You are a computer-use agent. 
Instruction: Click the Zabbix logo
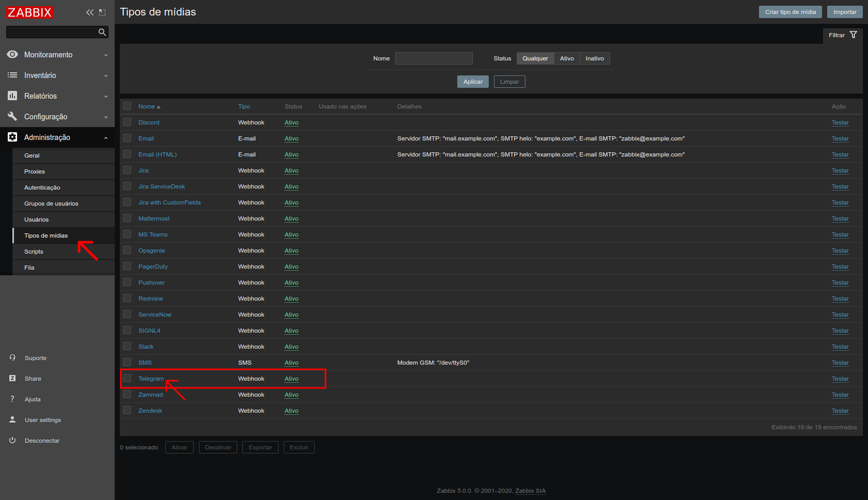coord(29,12)
